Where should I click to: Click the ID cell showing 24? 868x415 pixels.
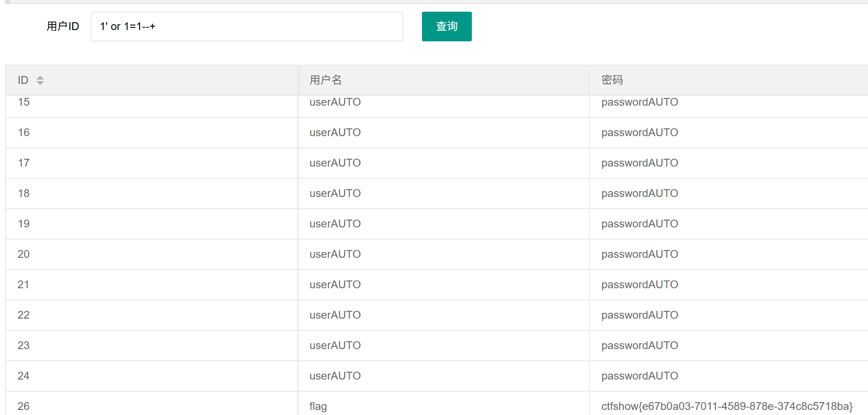[23, 376]
